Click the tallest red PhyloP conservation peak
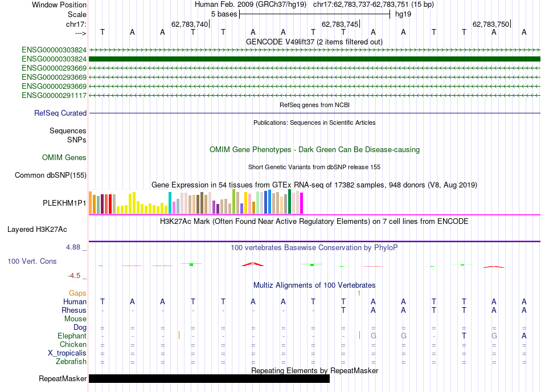Viewport: 541px width, 392px height. tap(252, 264)
